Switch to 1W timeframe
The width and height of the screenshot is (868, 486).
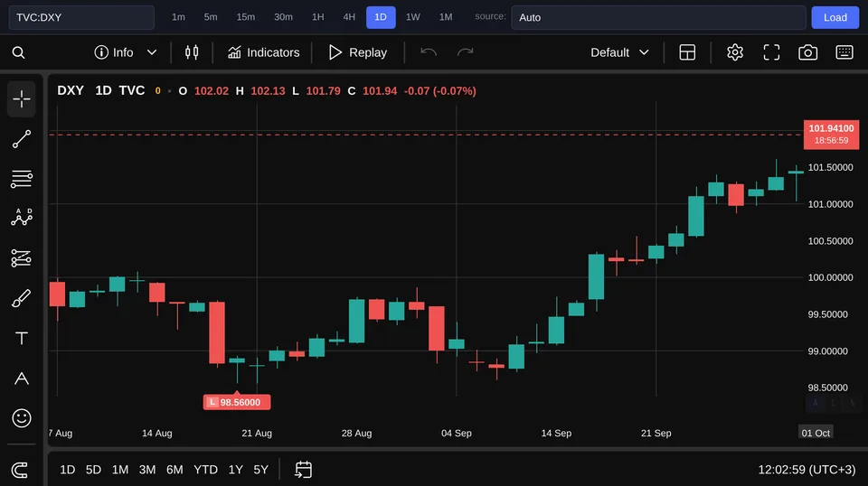[413, 17]
